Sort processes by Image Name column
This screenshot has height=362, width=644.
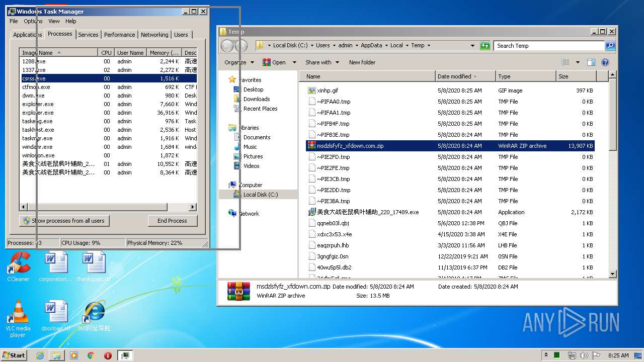tap(59, 53)
